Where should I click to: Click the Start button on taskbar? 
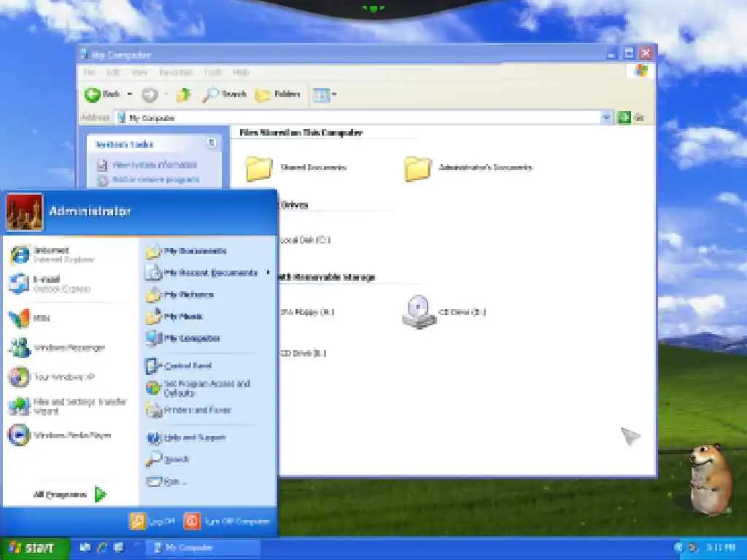(x=34, y=548)
